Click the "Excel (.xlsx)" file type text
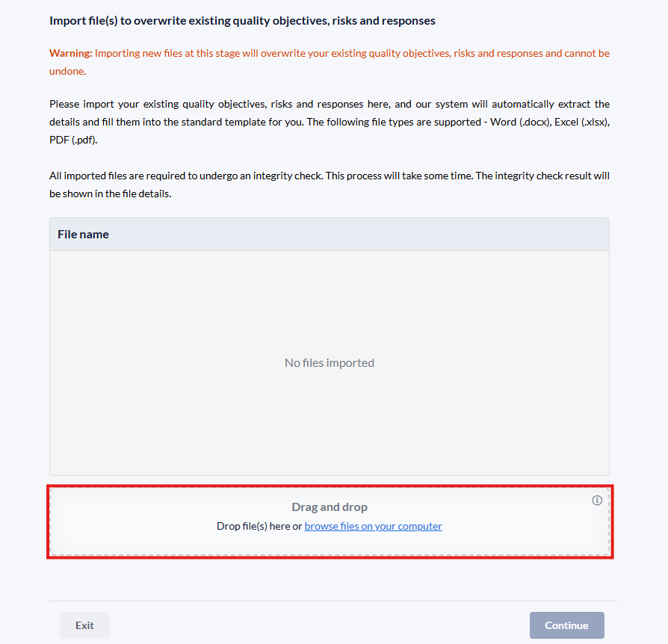 581,122
